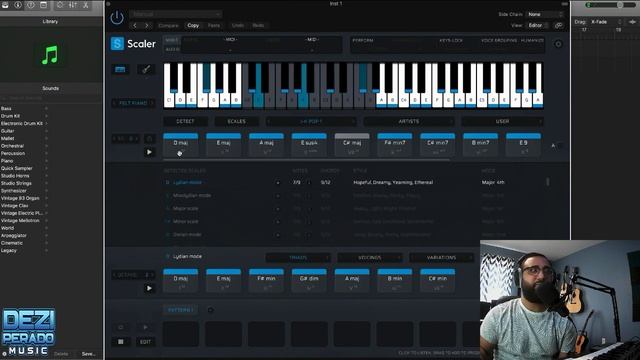Image resolution: width=640 pixels, height=360 pixels.
Task: Open Smart Controls icon in Logic toolbar
Action: (x=60, y=5)
